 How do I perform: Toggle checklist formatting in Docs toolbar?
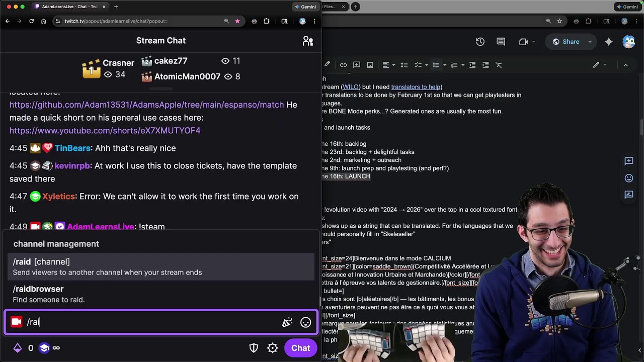(417, 65)
